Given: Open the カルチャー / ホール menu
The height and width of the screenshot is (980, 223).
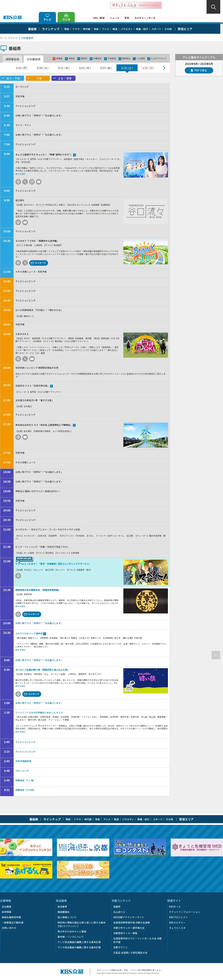Looking at the screenshot, I should pos(145,18).
